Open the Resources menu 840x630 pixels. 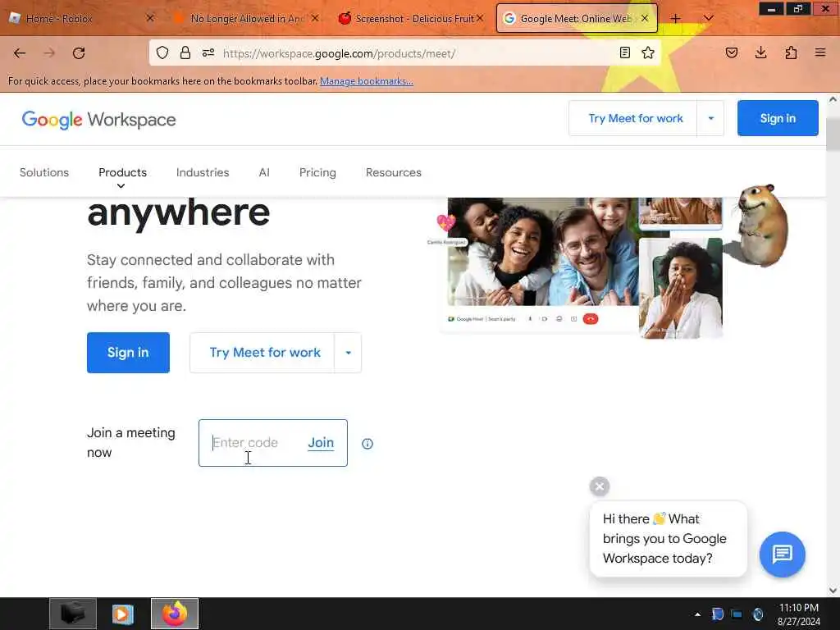[394, 172]
